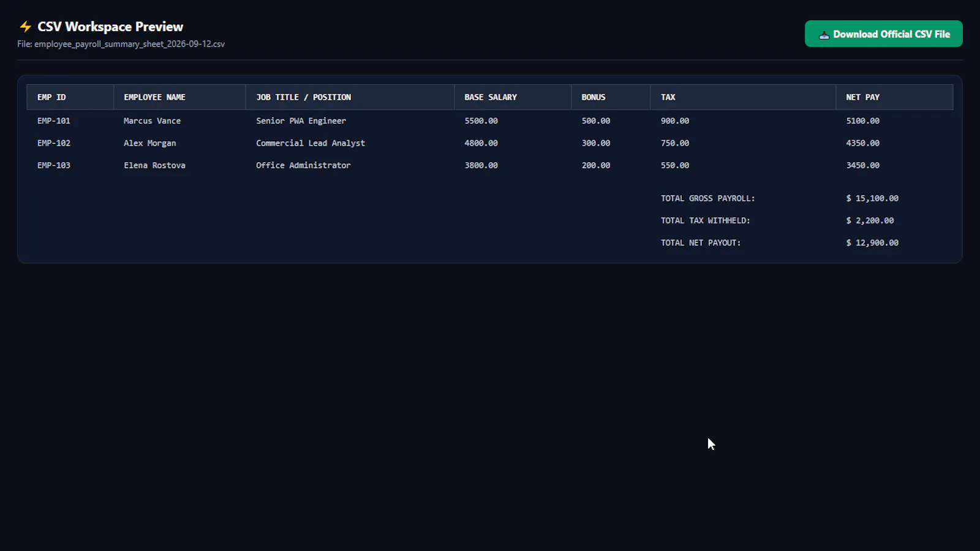980x551 pixels.
Task: Select bonus value 500.00
Action: (x=596, y=121)
